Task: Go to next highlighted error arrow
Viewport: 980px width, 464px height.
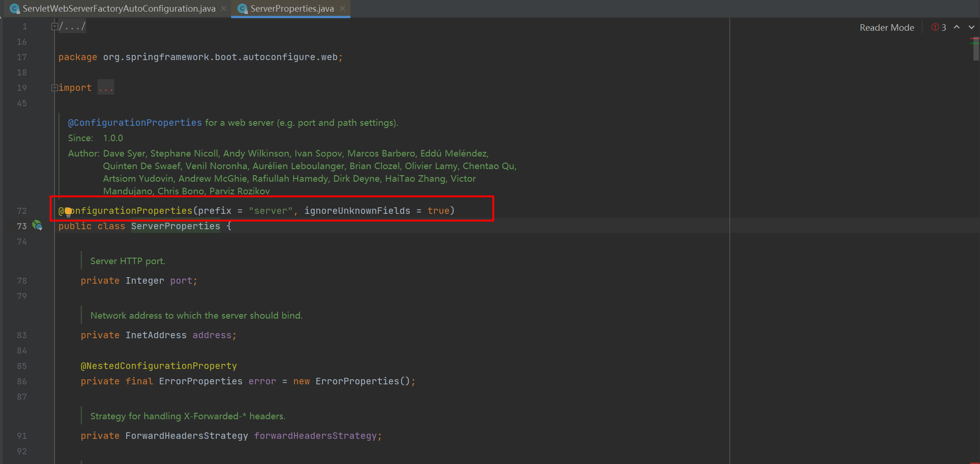Action: pyautogui.click(x=972, y=27)
